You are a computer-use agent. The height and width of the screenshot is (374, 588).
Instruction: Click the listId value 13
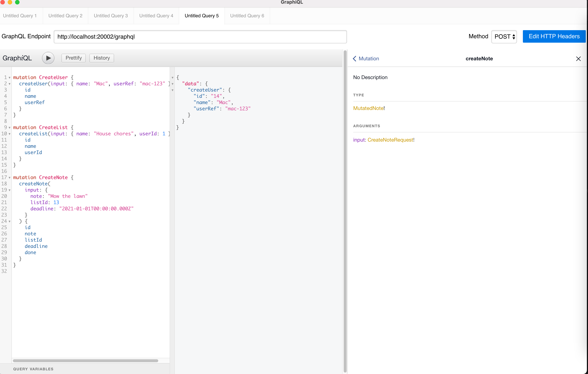tap(56, 202)
